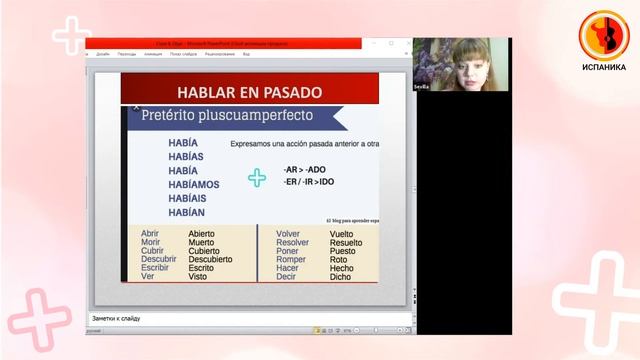Open the Анимация ribbon tab
Screen dimensions: 640x360
153,54
